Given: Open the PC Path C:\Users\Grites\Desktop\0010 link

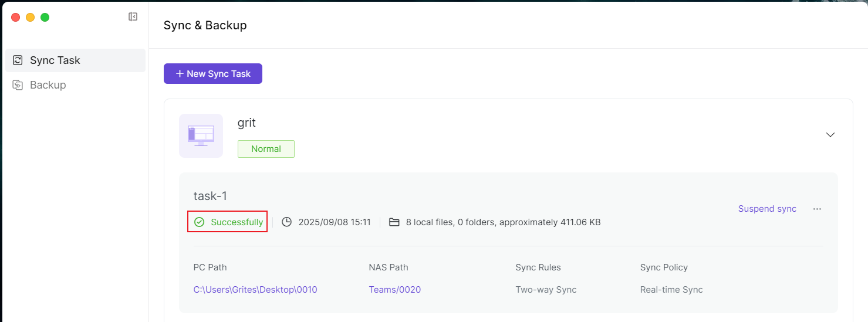Looking at the screenshot, I should [255, 290].
